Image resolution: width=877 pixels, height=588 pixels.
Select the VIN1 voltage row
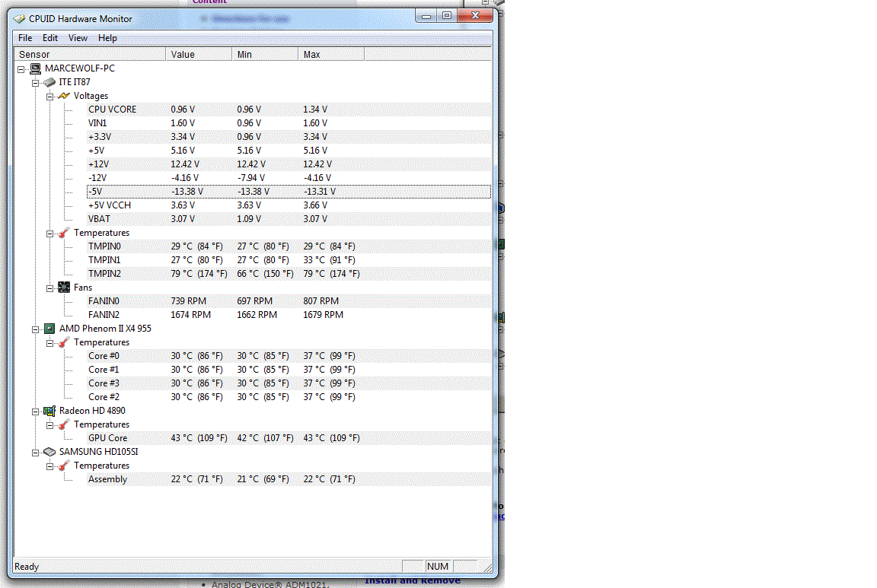[x=289, y=123]
